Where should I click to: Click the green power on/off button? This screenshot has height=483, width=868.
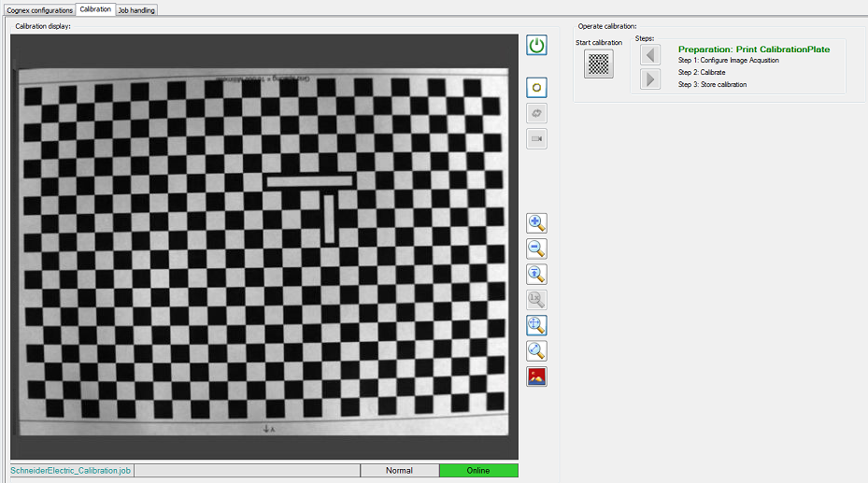[x=536, y=45]
